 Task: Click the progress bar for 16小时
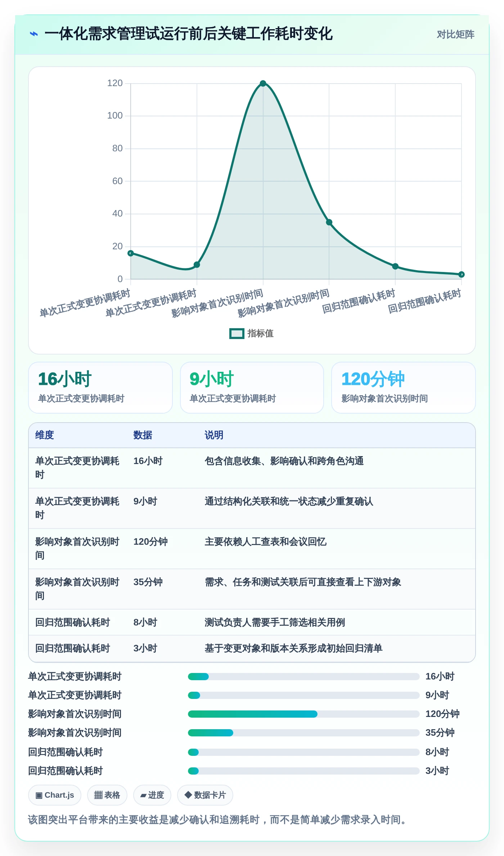(304, 677)
